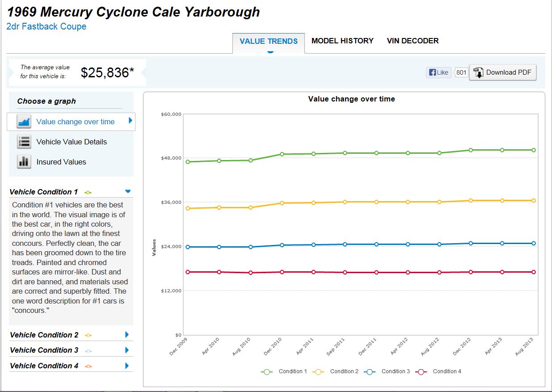The width and height of the screenshot is (552, 392).
Task: Click the Condition 3 legend color marker
Action: (371, 371)
